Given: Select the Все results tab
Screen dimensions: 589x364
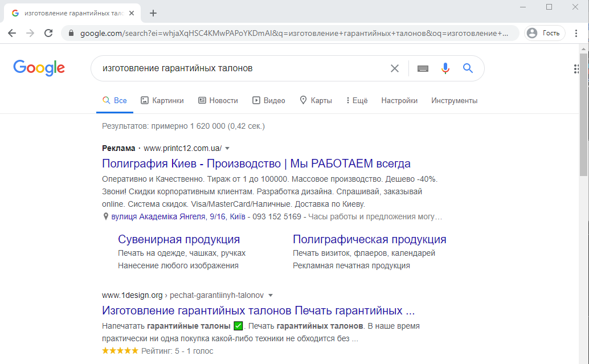Looking at the screenshot, I should [x=114, y=100].
